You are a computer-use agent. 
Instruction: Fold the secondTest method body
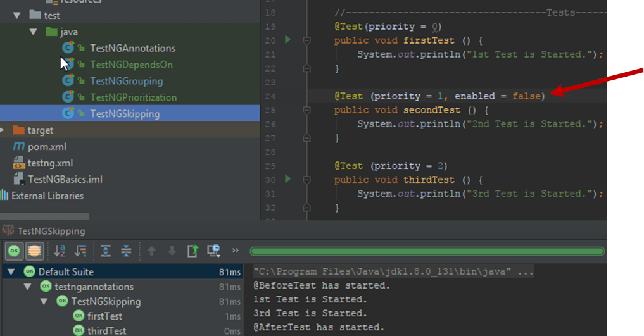click(x=307, y=110)
